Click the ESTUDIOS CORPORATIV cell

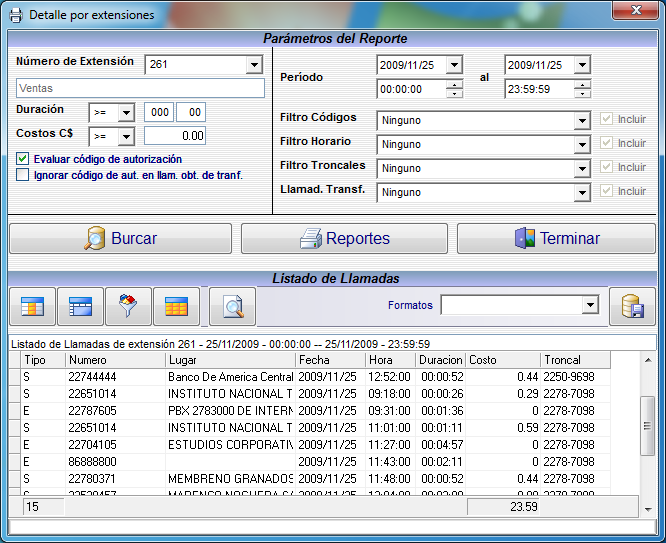pos(230,445)
